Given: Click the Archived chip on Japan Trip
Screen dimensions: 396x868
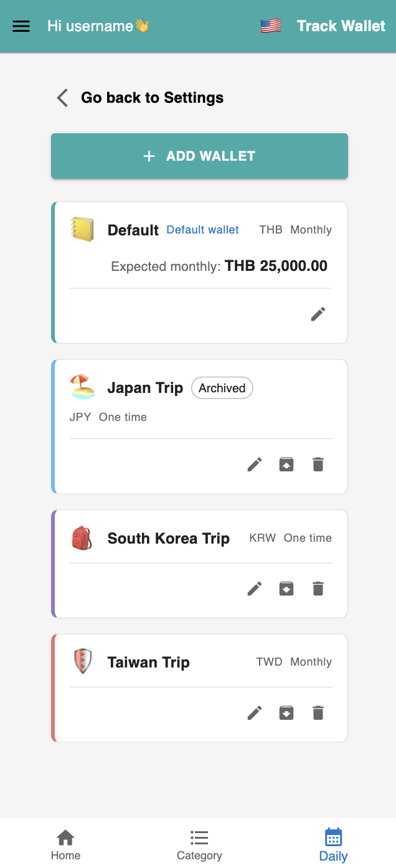Looking at the screenshot, I should [222, 388].
